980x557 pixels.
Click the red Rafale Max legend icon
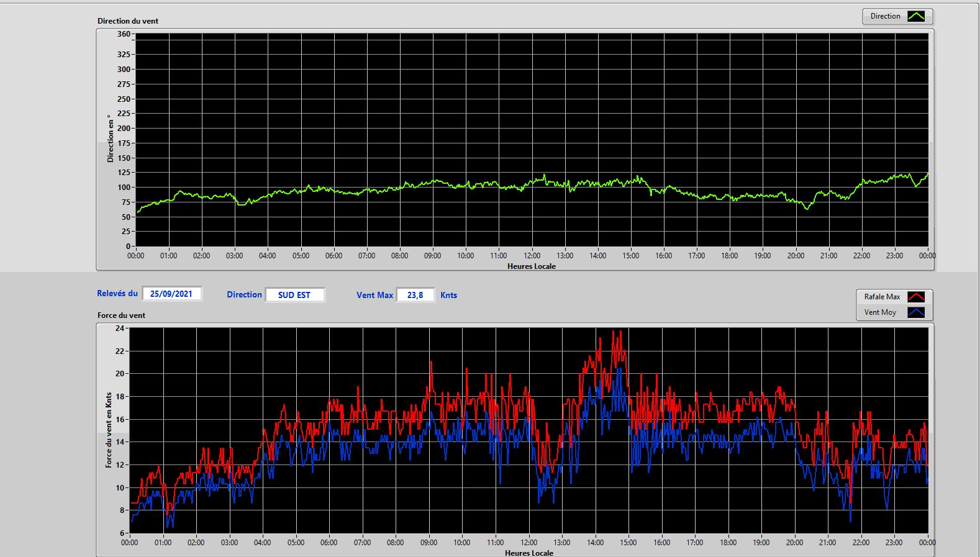pyautogui.click(x=916, y=297)
